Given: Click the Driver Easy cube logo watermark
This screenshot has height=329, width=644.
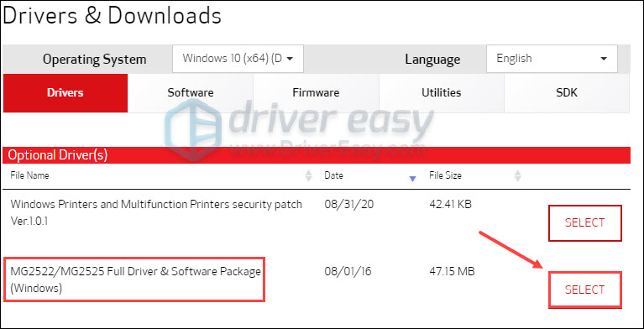Looking at the screenshot, I should click(193, 128).
